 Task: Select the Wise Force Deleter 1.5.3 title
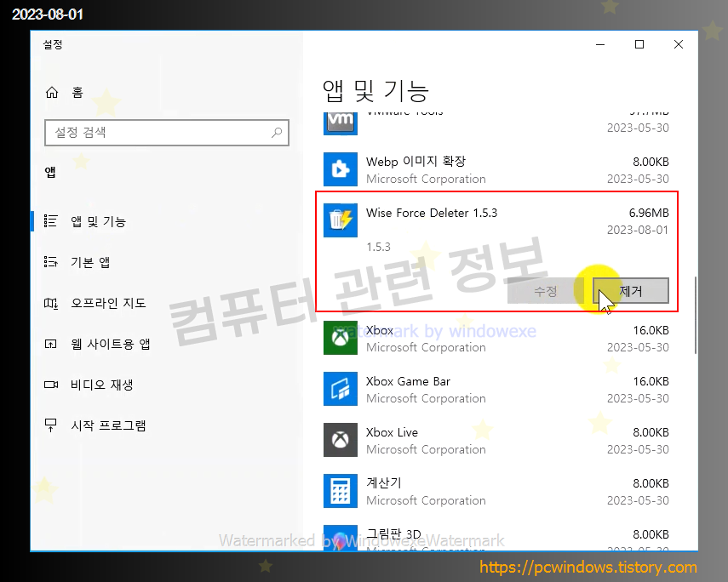(432, 213)
